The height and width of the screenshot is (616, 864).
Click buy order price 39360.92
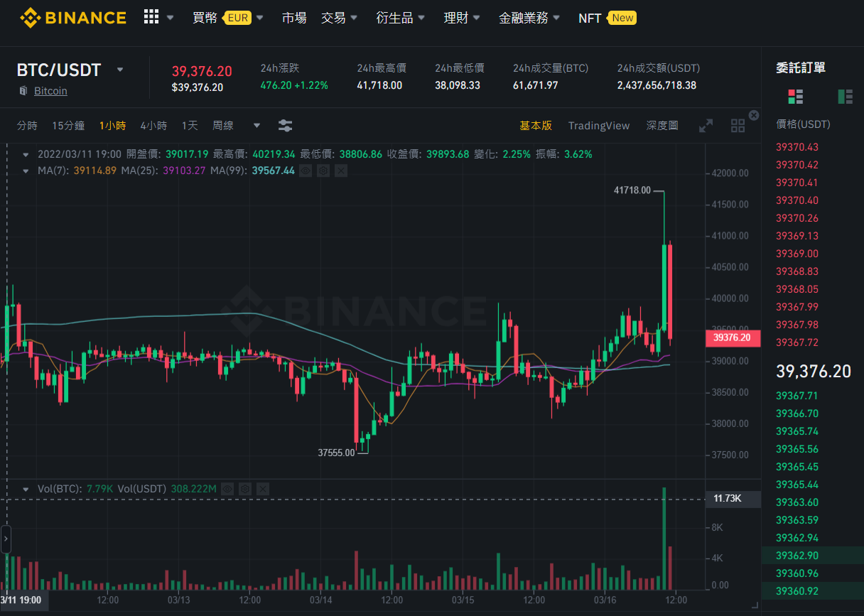point(797,591)
